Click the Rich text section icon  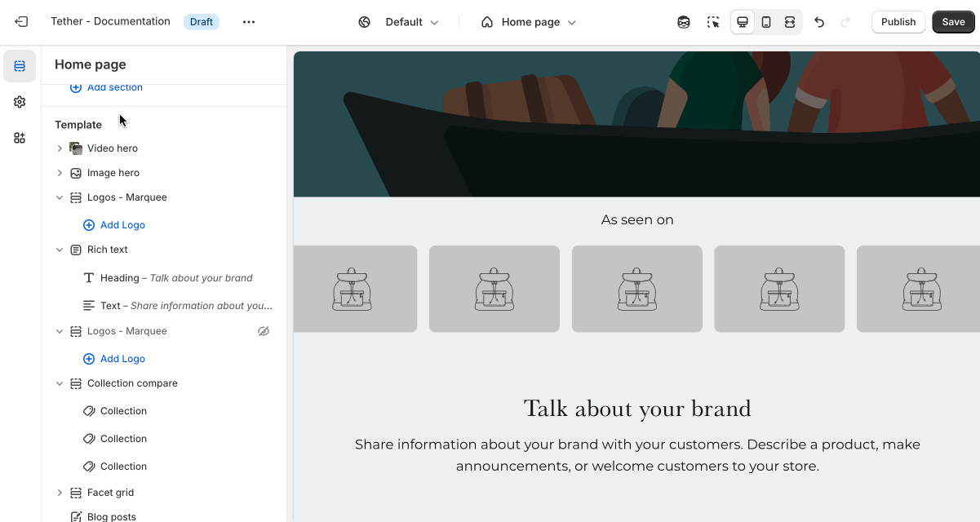76,250
